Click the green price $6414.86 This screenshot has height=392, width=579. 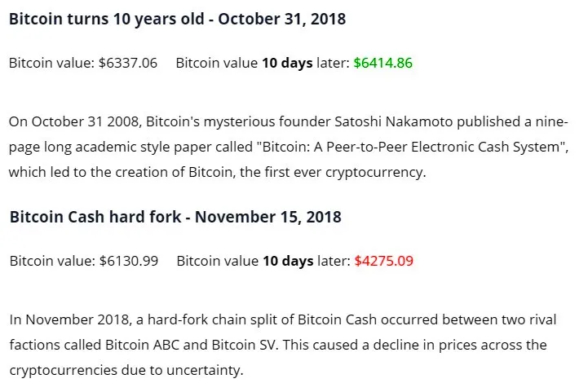383,63
